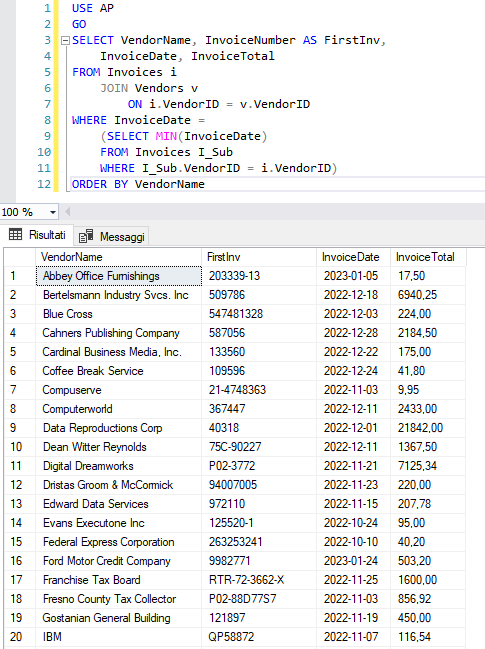The height and width of the screenshot is (649, 485).
Task: Select the Bertelsmann Industry Svcs. Inc cell
Action: (119, 295)
